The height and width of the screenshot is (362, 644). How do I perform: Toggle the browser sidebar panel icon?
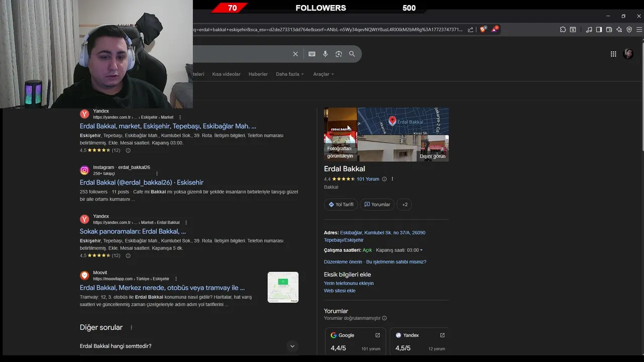[599, 30]
